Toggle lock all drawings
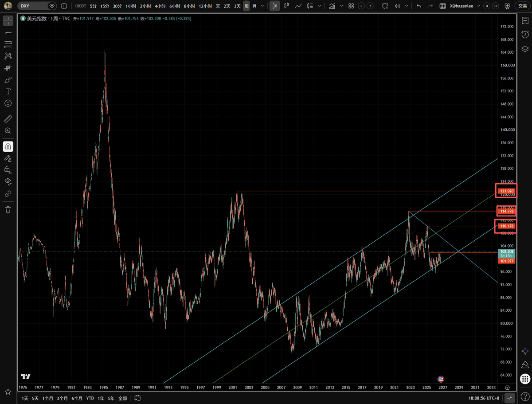This screenshot has height=404, width=532. (8, 169)
